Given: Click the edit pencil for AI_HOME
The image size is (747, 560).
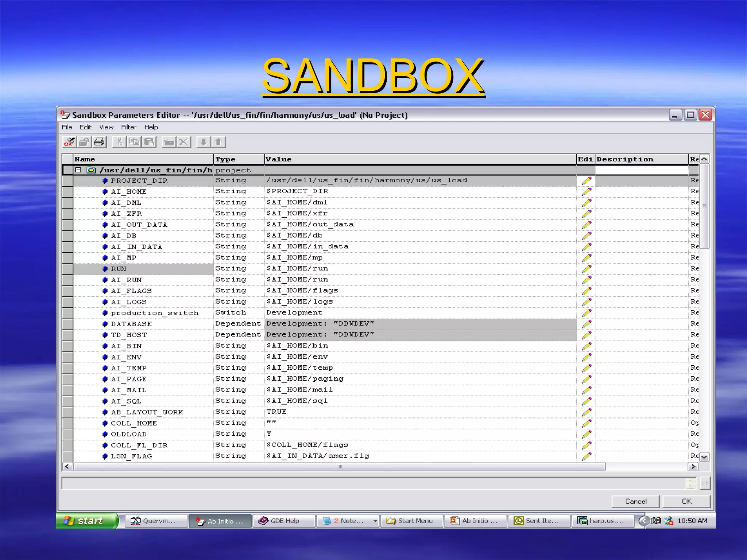Looking at the screenshot, I should tap(587, 191).
